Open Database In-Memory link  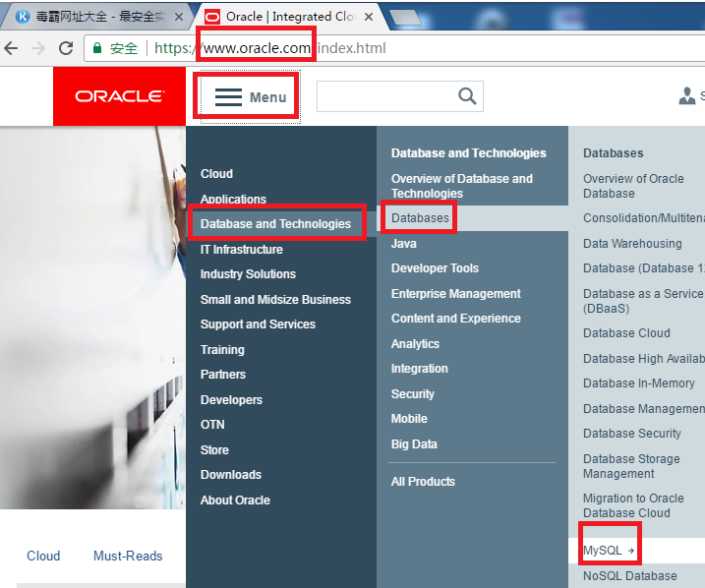pos(639,383)
